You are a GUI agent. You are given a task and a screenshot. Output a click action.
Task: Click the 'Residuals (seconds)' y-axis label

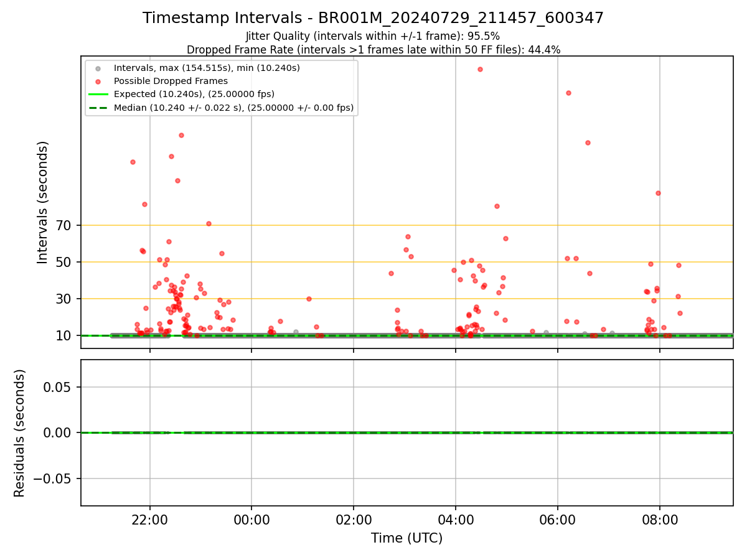click(x=20, y=432)
